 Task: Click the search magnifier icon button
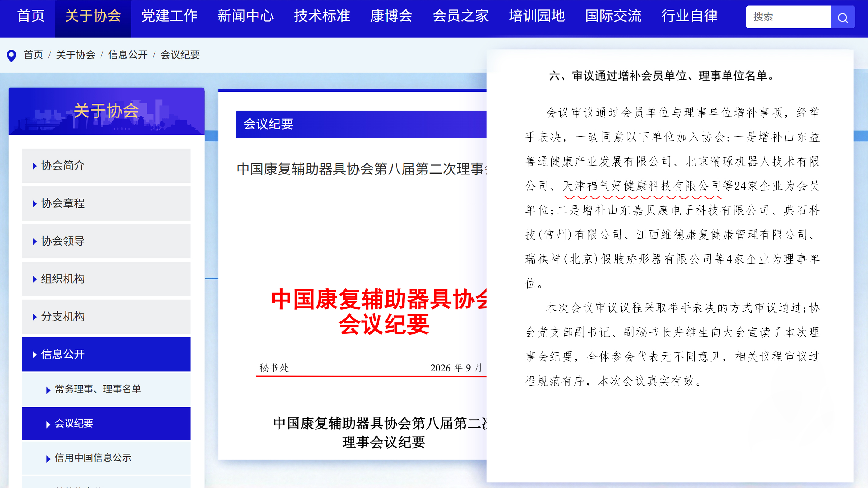(843, 17)
